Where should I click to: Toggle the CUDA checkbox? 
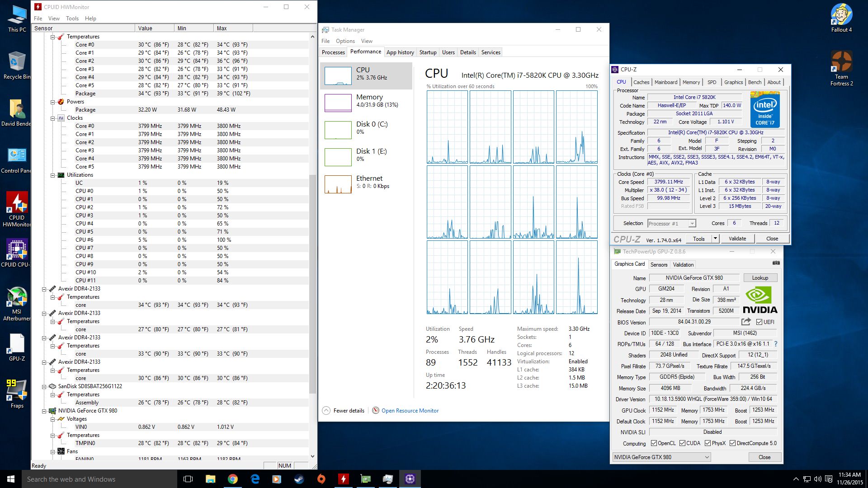[682, 443]
